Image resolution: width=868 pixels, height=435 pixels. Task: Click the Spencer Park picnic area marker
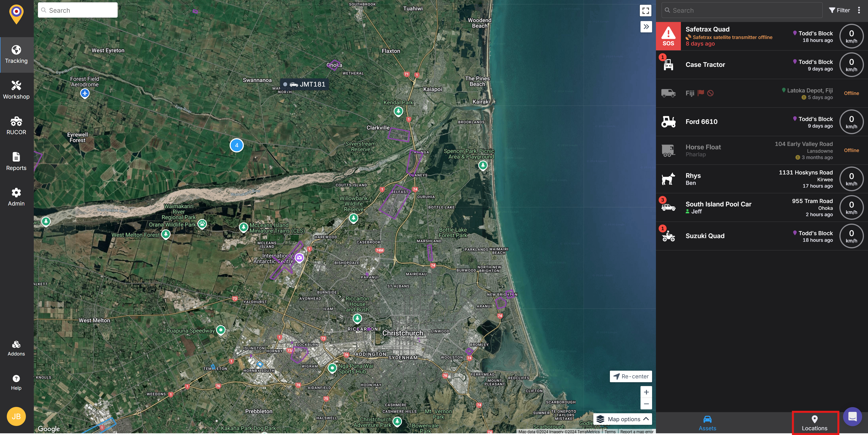coord(483,166)
